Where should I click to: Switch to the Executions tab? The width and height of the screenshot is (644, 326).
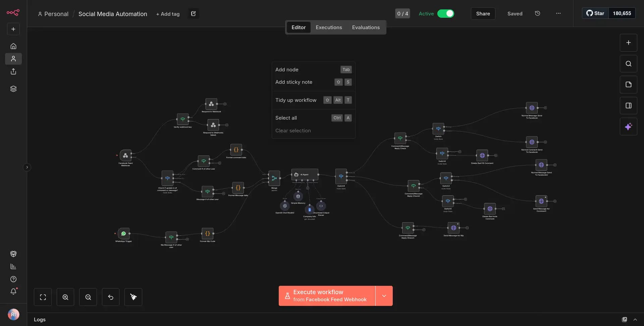point(328,27)
